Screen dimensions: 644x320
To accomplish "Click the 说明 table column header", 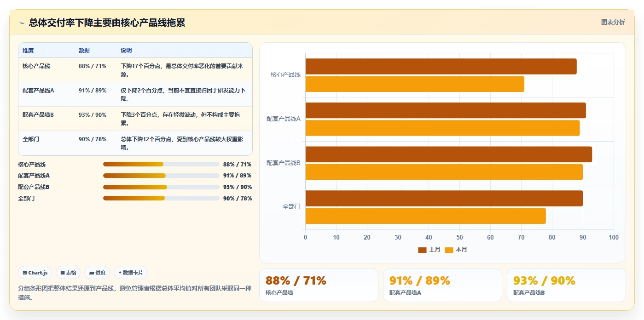I will tap(126, 51).
